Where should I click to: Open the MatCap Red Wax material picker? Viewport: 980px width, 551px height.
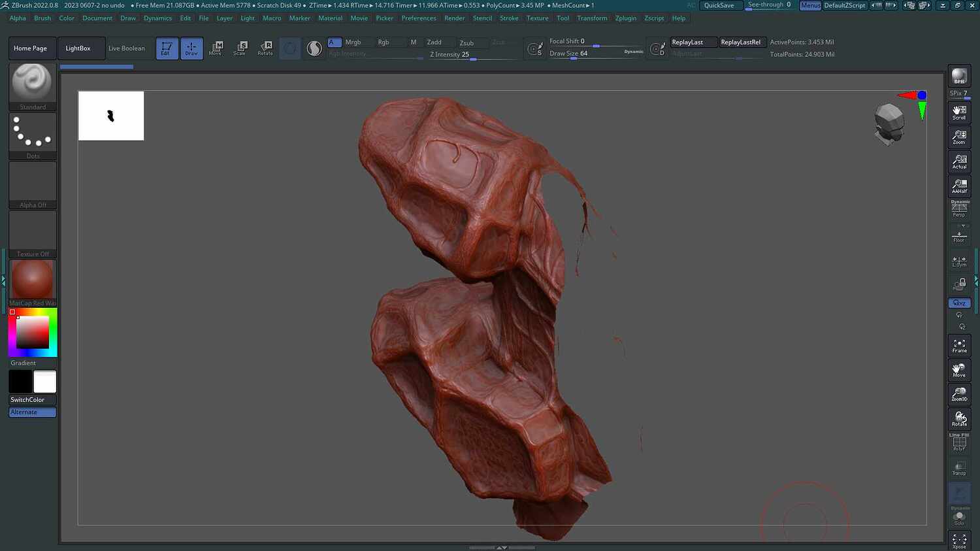tap(32, 280)
